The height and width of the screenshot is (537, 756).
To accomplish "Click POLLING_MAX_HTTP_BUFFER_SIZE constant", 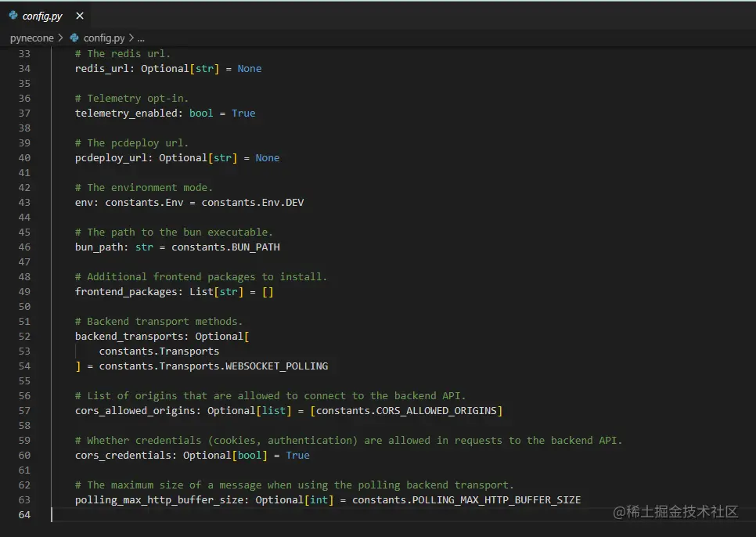I will (497, 500).
